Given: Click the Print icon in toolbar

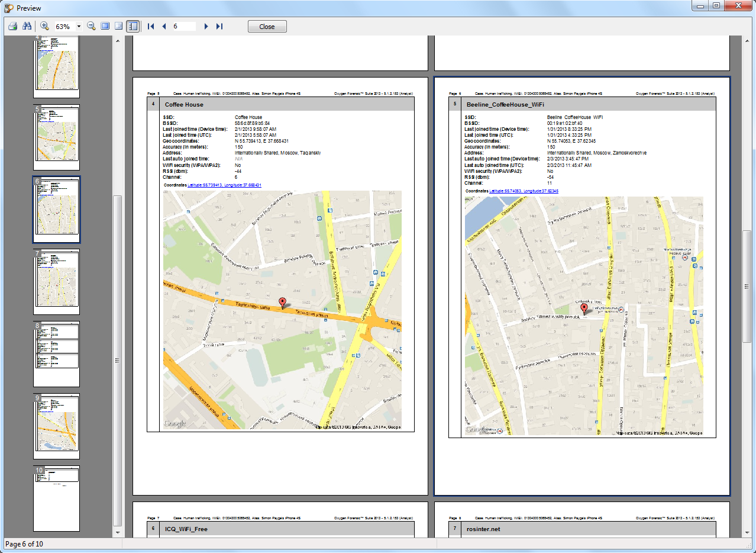Looking at the screenshot, I should 12,26.
